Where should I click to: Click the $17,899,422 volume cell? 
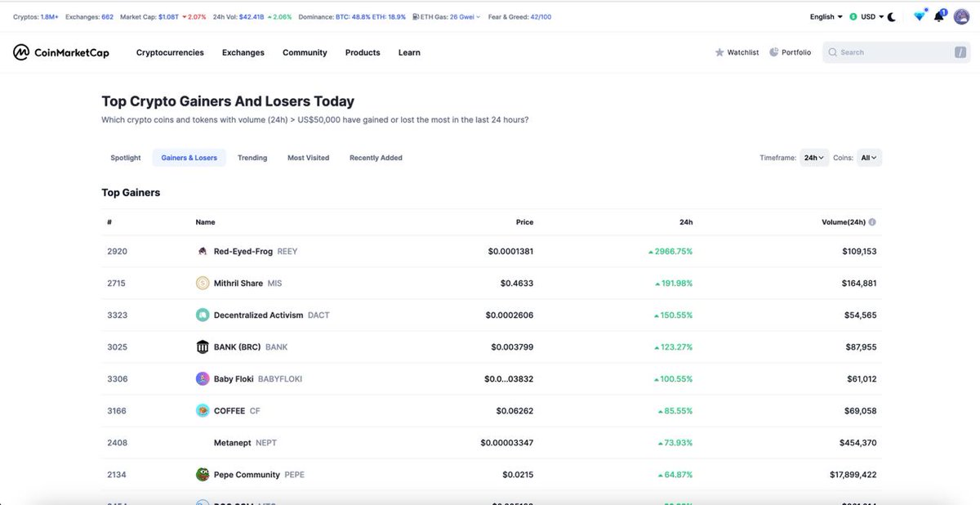click(853, 475)
